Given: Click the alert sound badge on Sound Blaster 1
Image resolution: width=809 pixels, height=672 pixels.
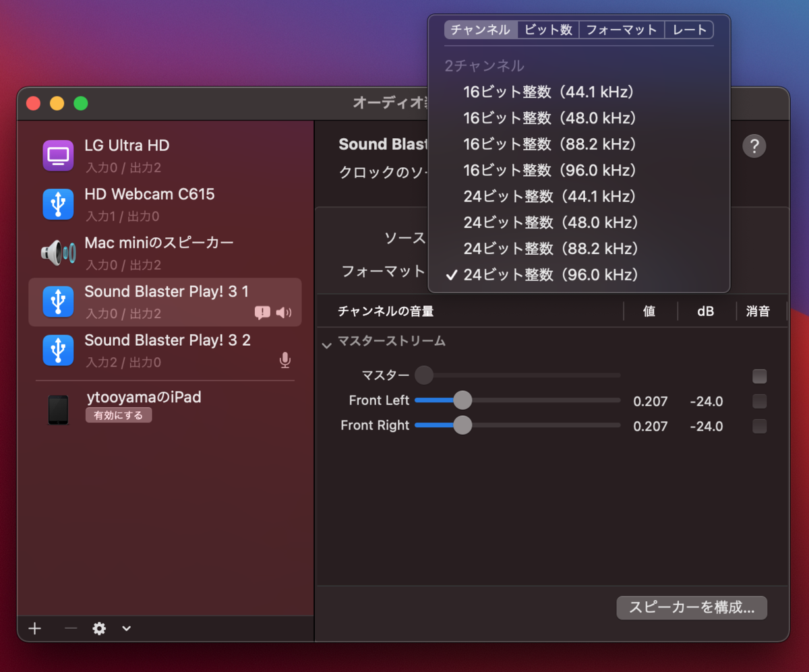Looking at the screenshot, I should [x=262, y=313].
